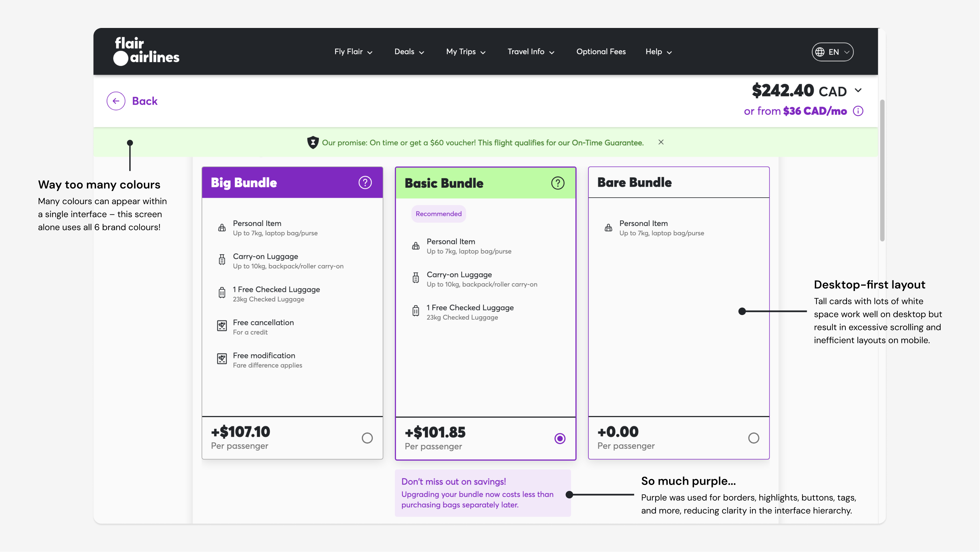Click the Flair Airlines logo
The image size is (980, 552).
coord(147,51)
